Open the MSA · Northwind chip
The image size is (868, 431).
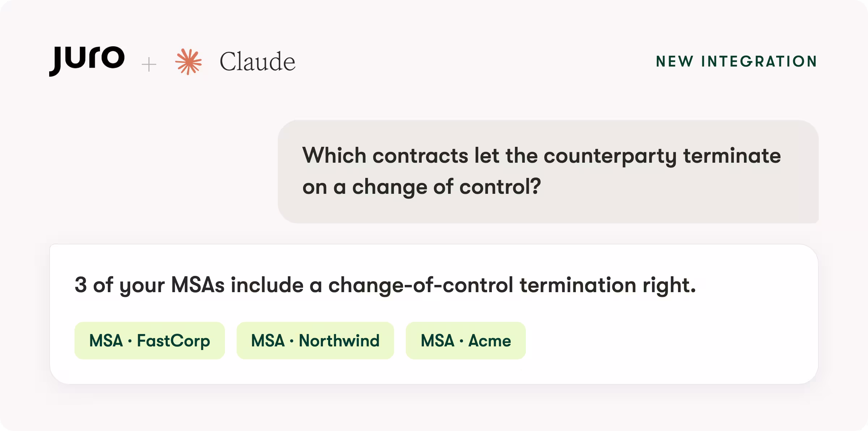coord(315,341)
